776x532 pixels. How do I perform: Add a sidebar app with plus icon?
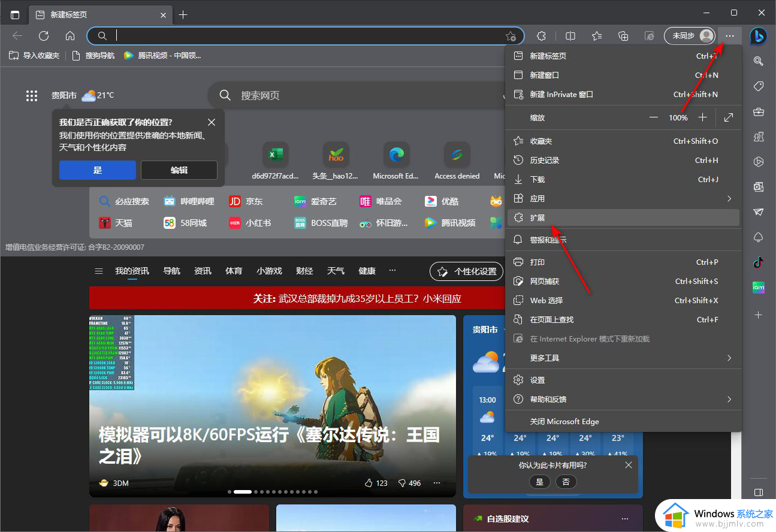point(759,315)
